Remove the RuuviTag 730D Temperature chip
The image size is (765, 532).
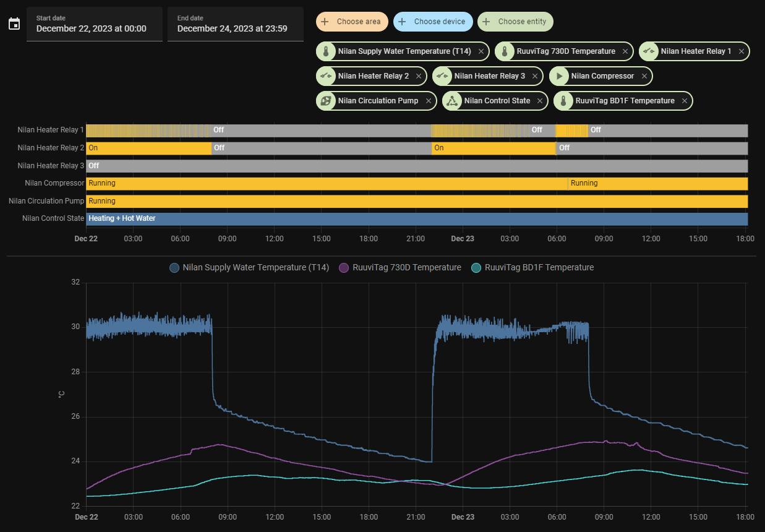coord(625,51)
